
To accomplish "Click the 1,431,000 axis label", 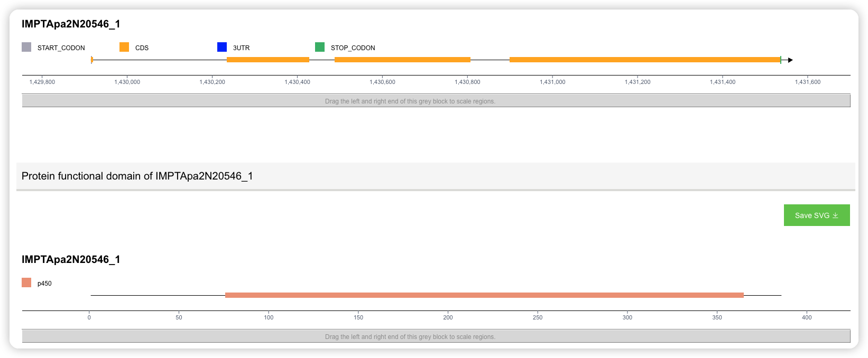I will pos(552,82).
